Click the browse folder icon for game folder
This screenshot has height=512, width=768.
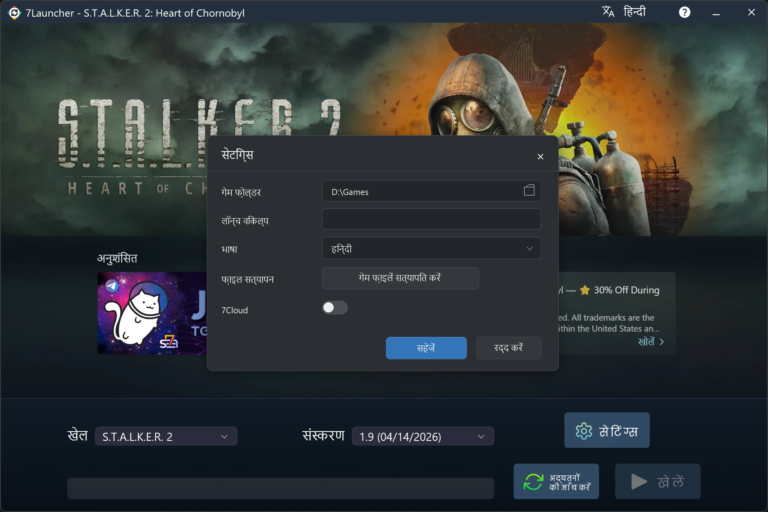coord(529,191)
